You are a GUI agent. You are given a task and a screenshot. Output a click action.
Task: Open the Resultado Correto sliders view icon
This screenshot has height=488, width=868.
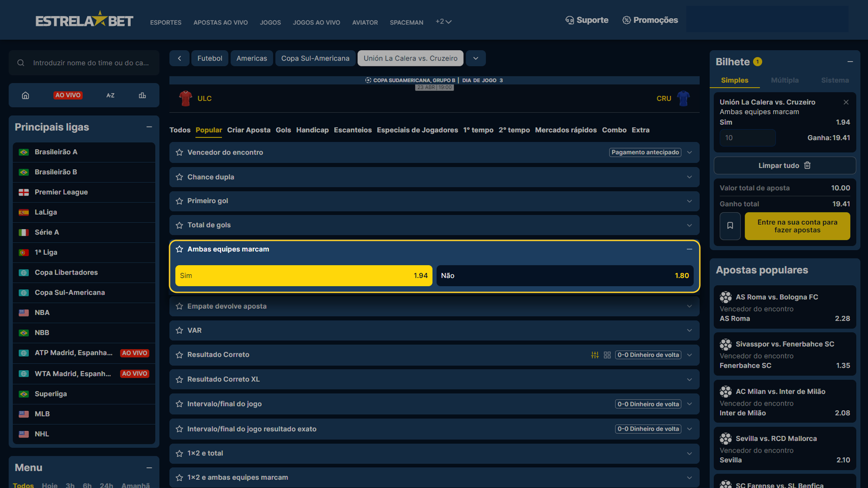coord(595,355)
